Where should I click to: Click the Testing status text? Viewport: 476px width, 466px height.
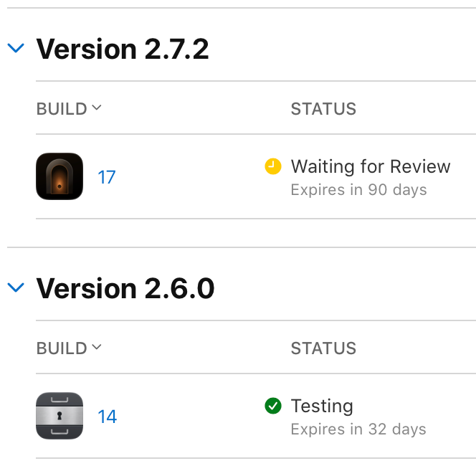click(x=322, y=406)
